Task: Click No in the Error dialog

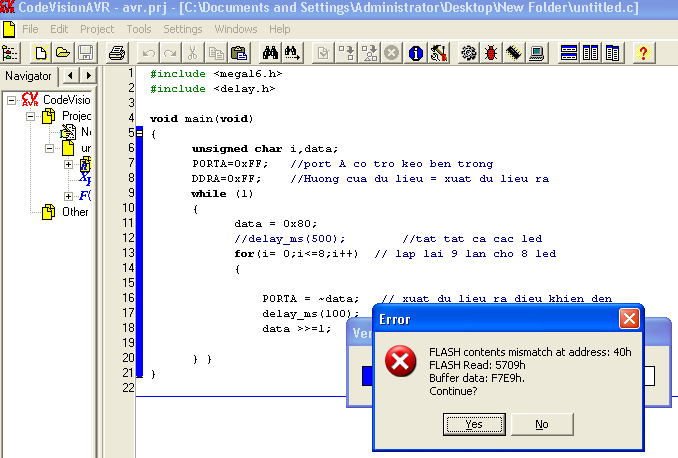Action: (x=542, y=424)
